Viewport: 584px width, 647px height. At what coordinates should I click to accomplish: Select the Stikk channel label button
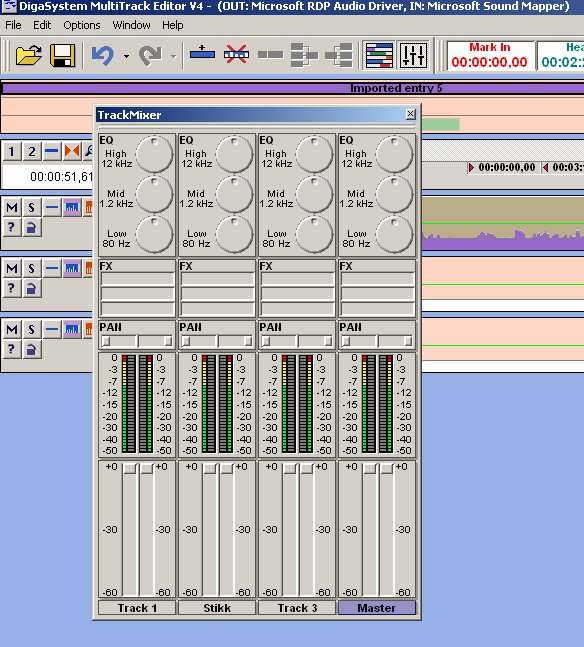pyautogui.click(x=217, y=608)
